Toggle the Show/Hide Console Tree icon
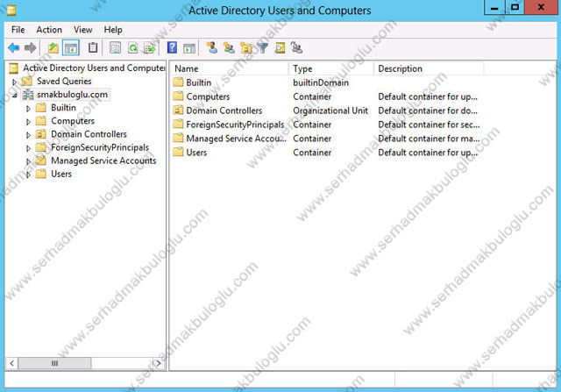561x392 pixels. [x=70, y=47]
